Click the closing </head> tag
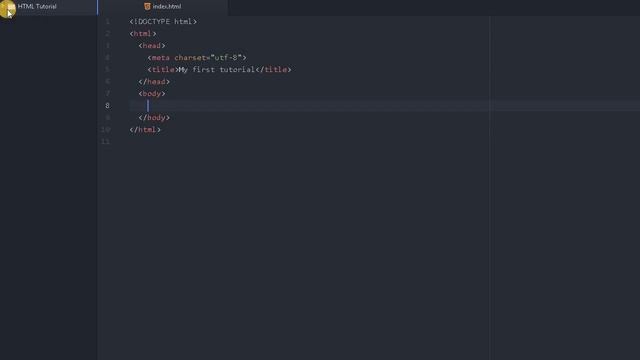 [x=154, y=82]
